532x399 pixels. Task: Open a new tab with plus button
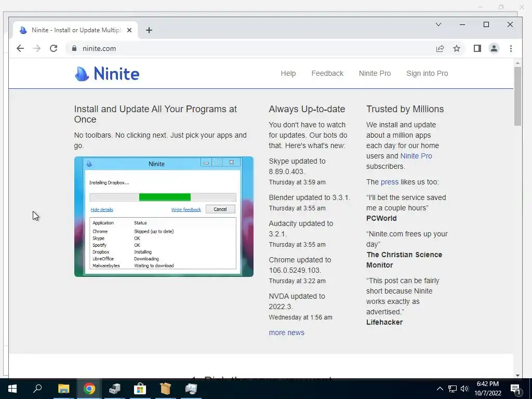(149, 30)
